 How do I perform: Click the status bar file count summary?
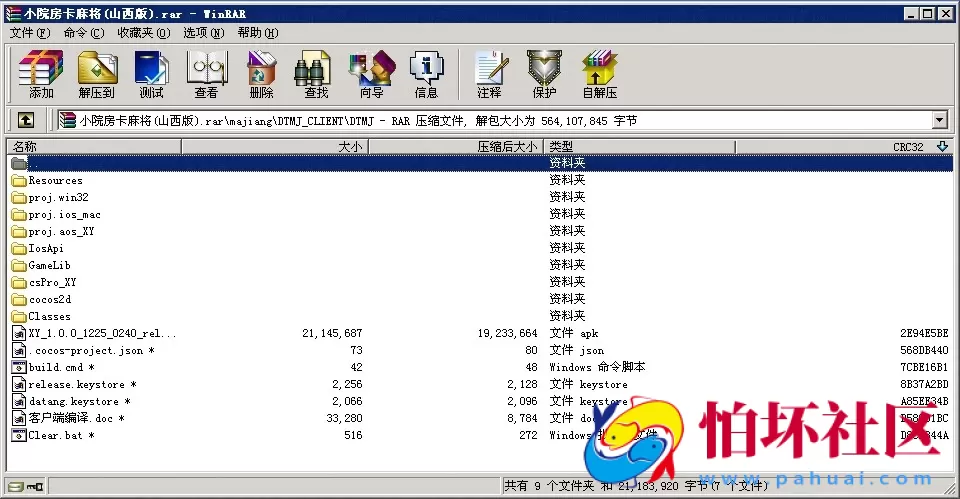point(636,486)
